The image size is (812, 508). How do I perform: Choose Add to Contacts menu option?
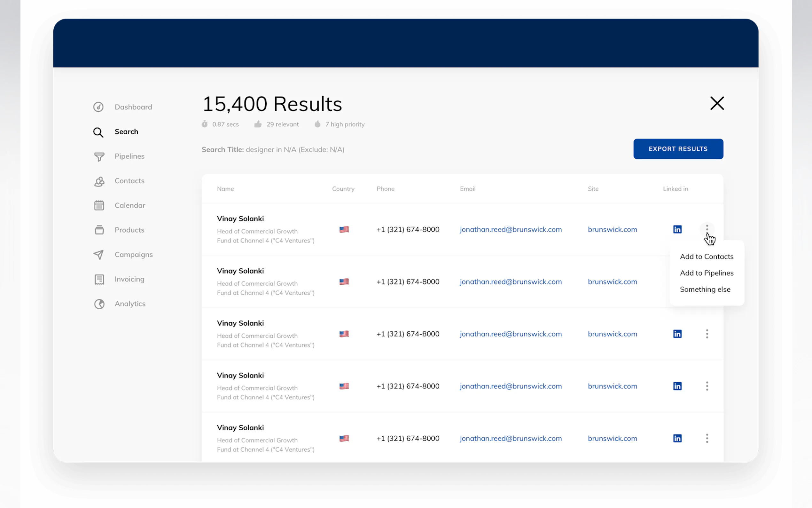click(x=706, y=257)
